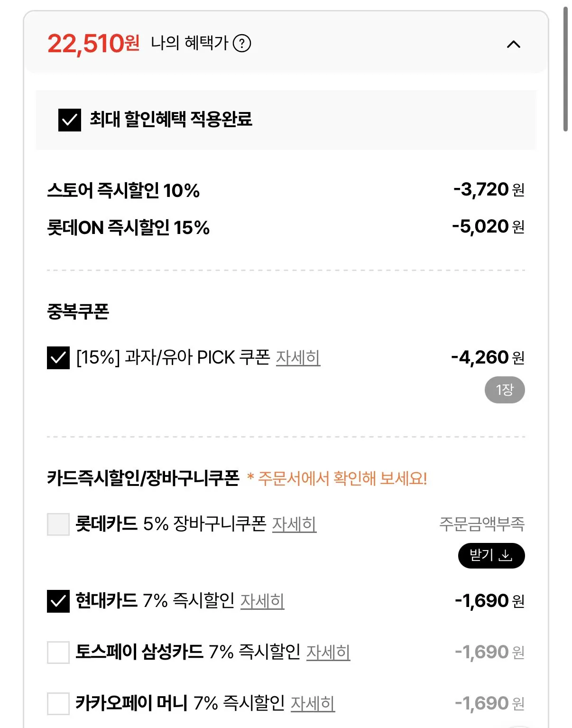
Task: Collapse the benefit price panel with the chevron
Action: point(514,45)
